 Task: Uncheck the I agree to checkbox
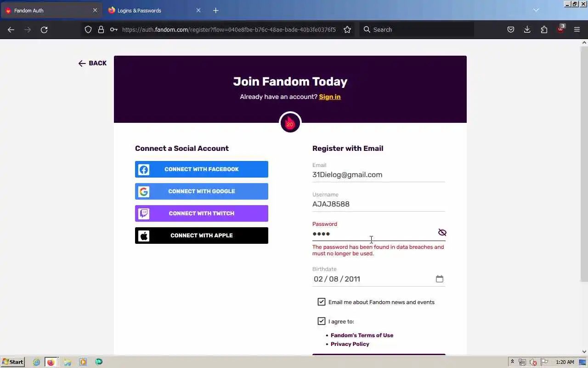click(x=322, y=321)
